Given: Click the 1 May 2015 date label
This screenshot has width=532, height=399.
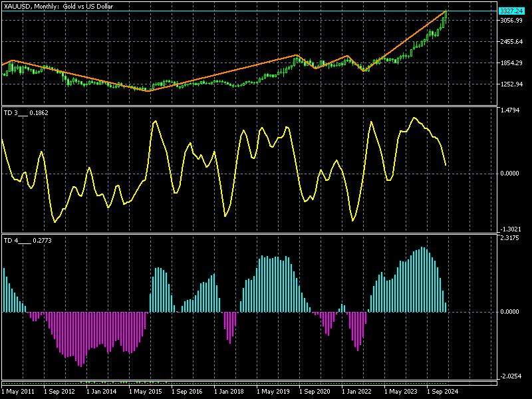Looking at the screenshot, I should 146,392.
